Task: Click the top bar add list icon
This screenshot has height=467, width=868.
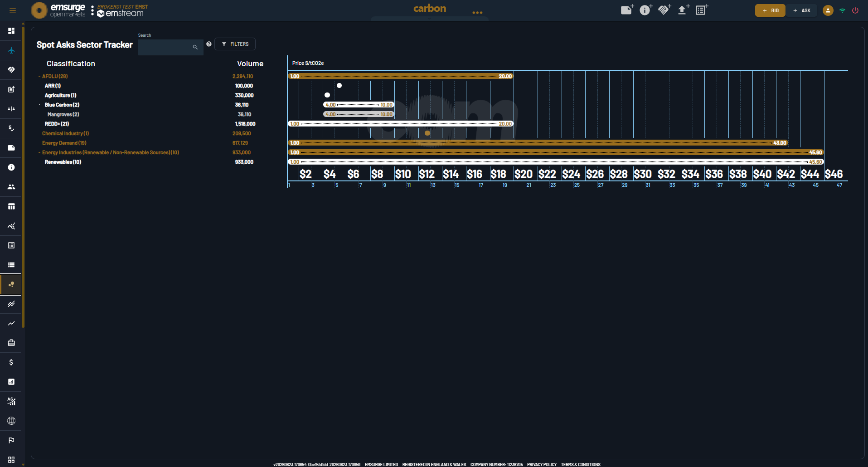Action: point(702,10)
